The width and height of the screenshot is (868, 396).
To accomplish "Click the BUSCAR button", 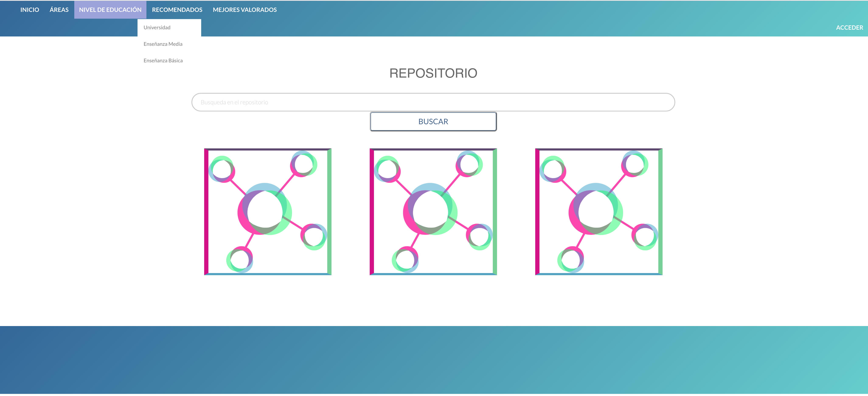I will [x=433, y=121].
